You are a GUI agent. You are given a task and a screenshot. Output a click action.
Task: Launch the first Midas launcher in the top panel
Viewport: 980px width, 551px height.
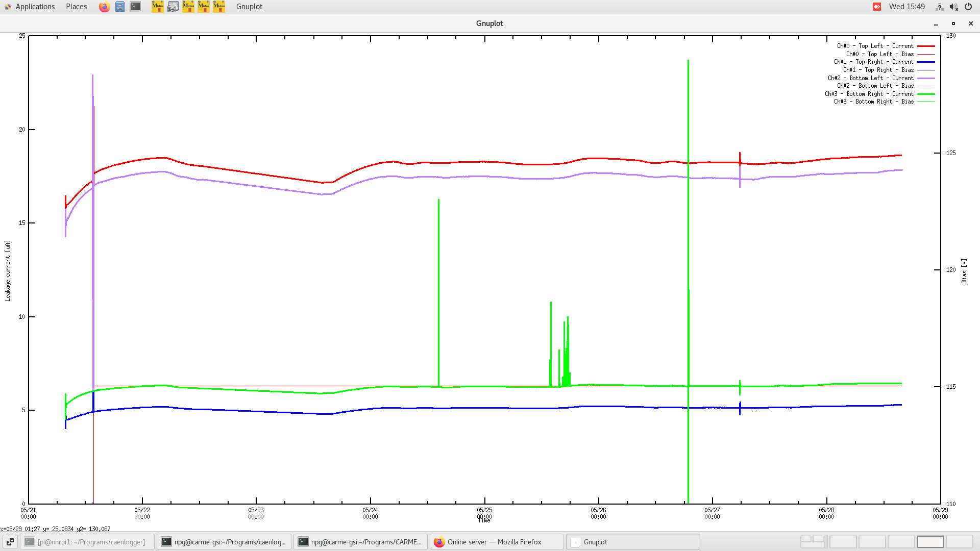[x=158, y=7]
